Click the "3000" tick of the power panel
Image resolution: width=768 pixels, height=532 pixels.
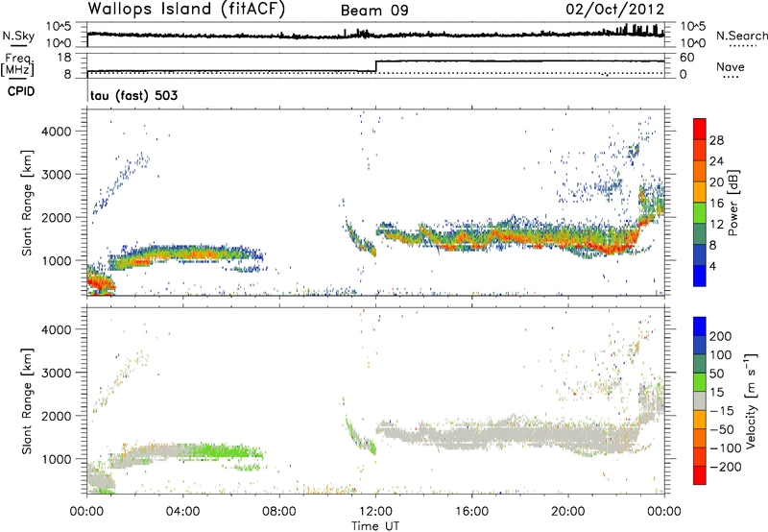56,175
